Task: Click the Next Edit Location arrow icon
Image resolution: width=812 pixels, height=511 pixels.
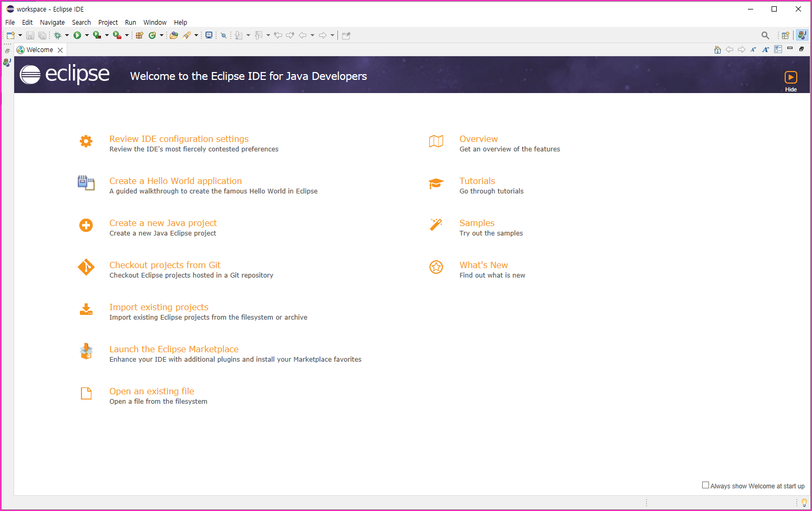Action: (x=290, y=35)
